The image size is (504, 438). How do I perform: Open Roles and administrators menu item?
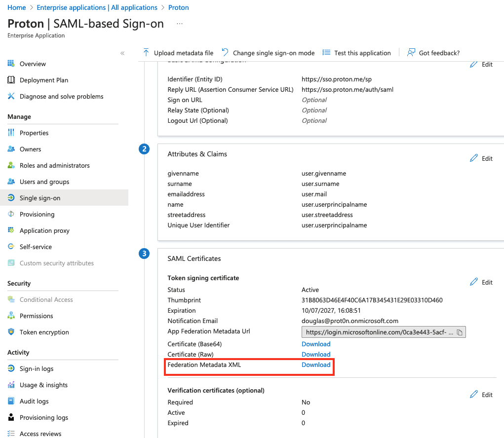click(55, 165)
